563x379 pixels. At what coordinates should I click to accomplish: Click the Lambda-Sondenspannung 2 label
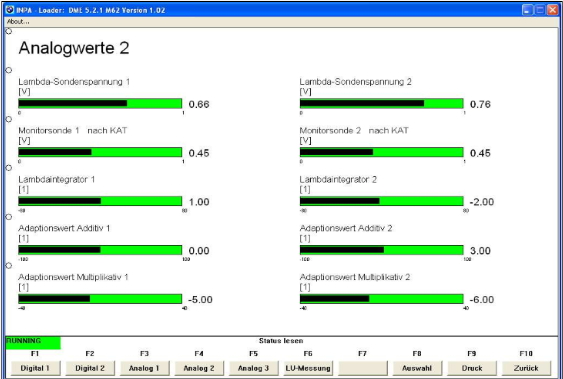click(x=355, y=82)
